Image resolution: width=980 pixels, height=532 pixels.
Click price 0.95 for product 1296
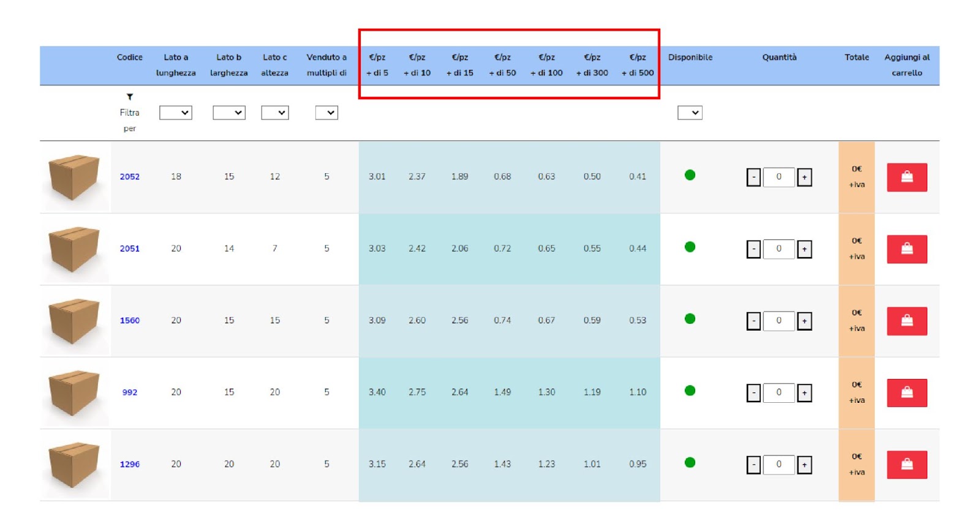point(638,464)
